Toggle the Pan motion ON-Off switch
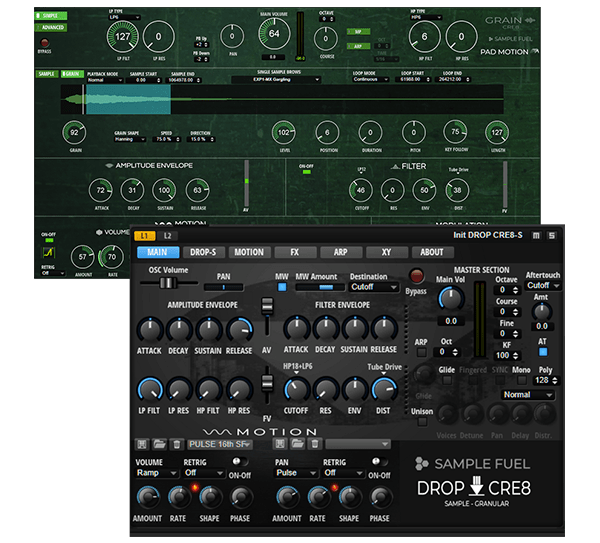600x543 pixels. pos(379,462)
